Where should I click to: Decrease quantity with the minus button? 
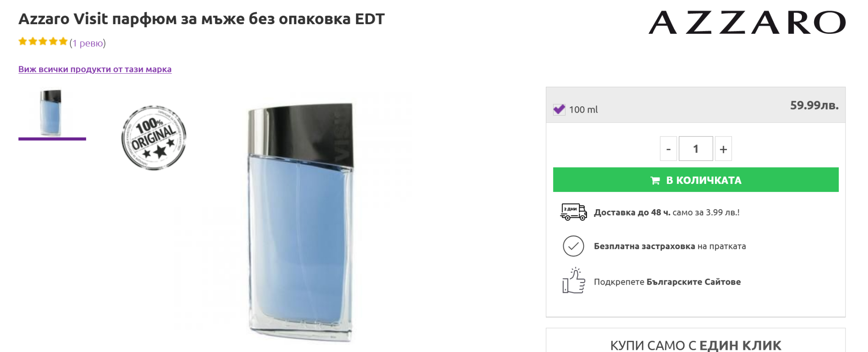pos(668,149)
